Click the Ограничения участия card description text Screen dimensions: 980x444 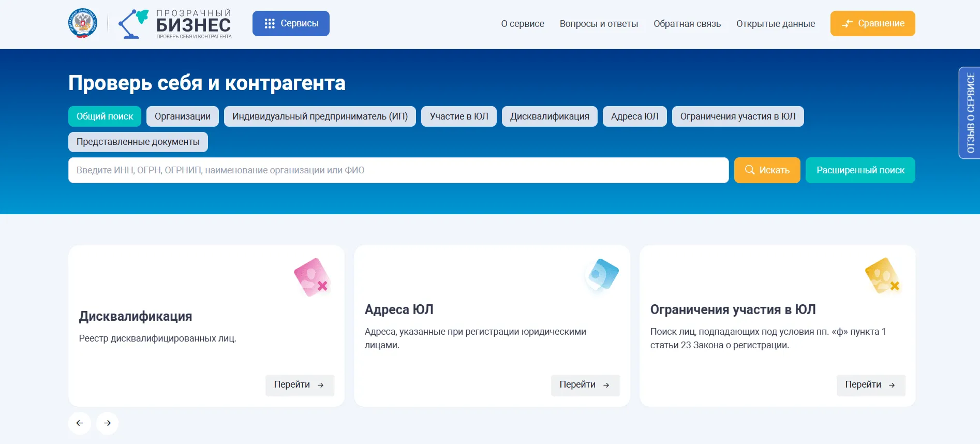(x=768, y=338)
